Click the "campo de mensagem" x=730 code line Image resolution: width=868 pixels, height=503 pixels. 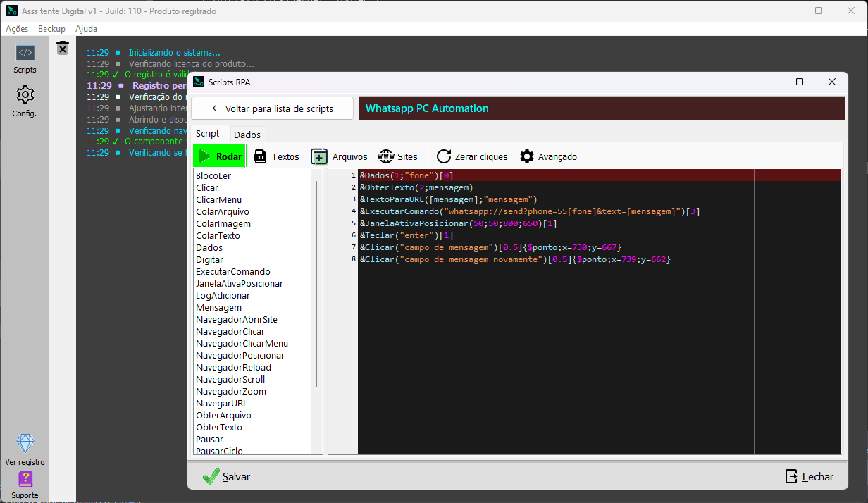click(490, 247)
